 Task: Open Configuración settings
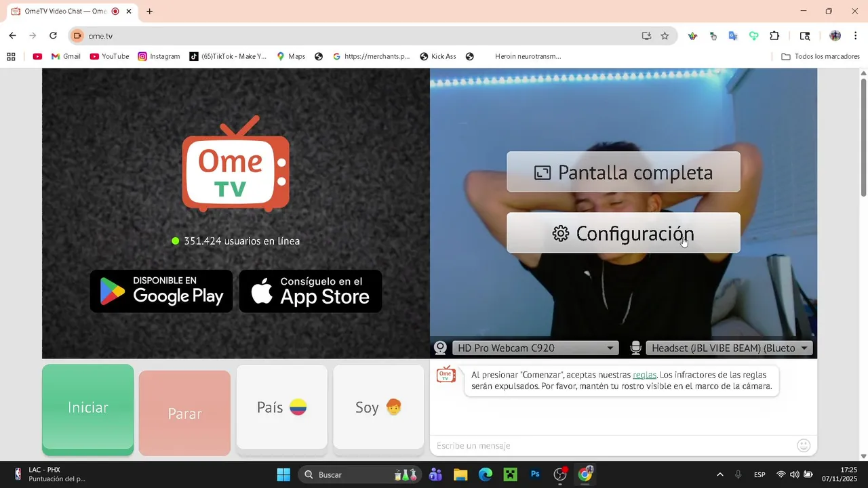point(623,233)
